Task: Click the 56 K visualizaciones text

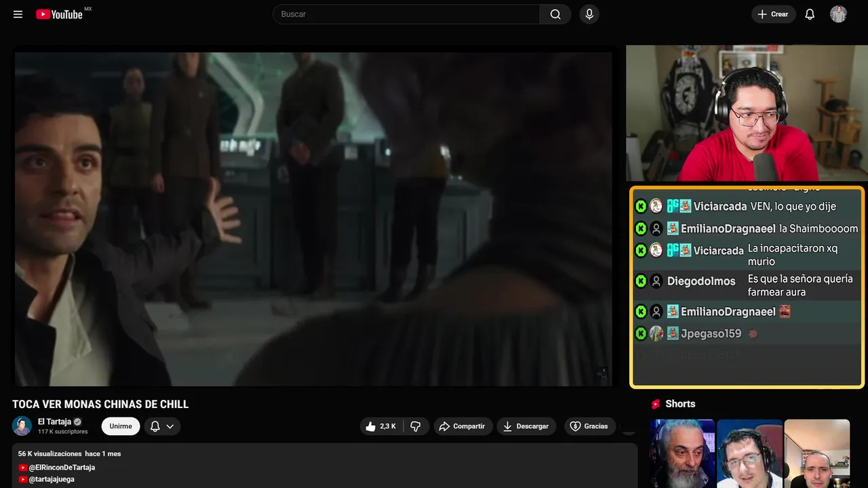Action: 50,453
